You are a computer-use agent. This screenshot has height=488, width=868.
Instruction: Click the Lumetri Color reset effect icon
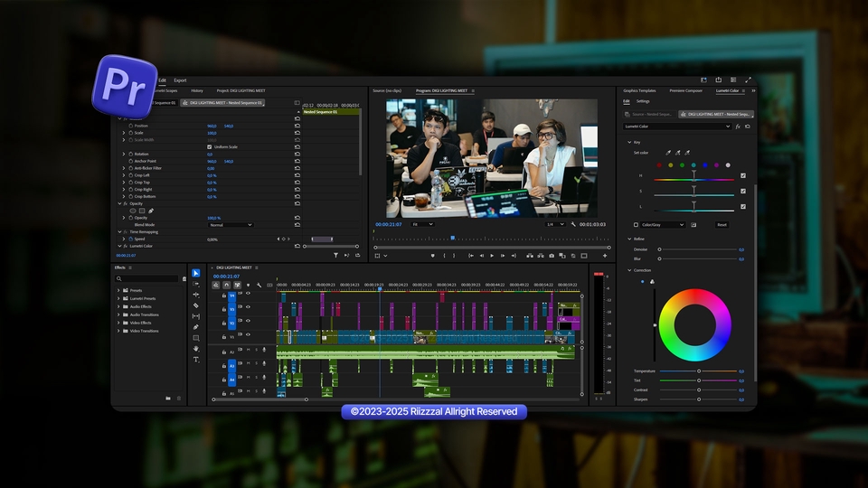coord(748,127)
